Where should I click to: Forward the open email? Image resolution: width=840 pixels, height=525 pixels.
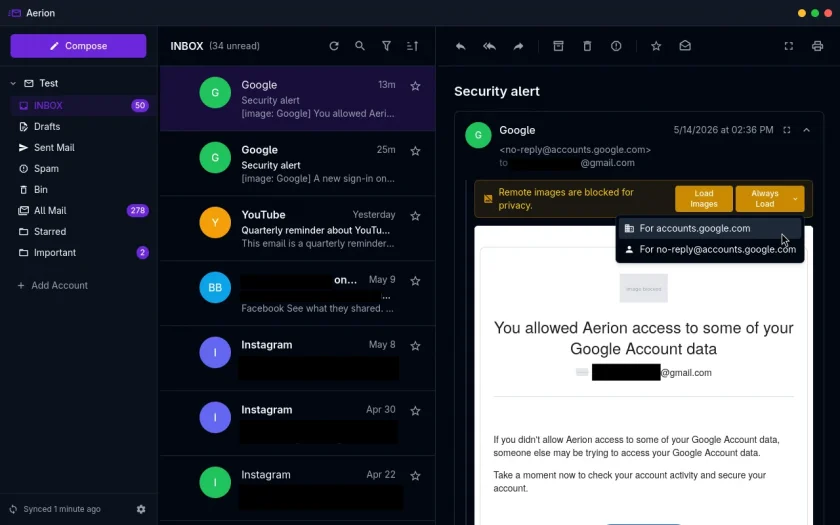click(518, 46)
